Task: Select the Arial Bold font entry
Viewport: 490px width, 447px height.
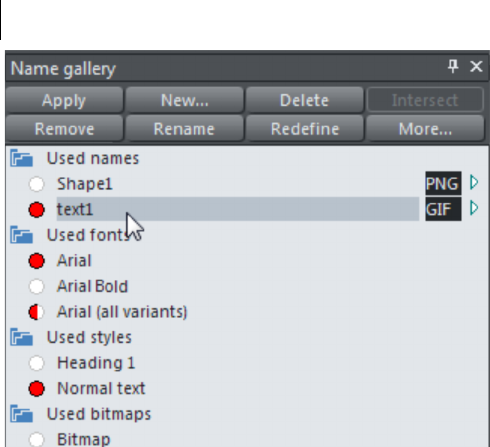Action: pos(92,286)
